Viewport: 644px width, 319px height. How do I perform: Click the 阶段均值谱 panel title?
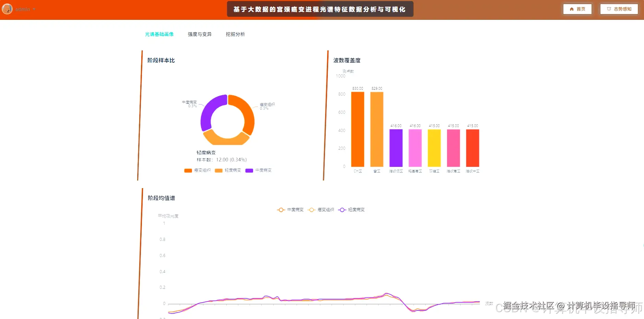[162, 198]
